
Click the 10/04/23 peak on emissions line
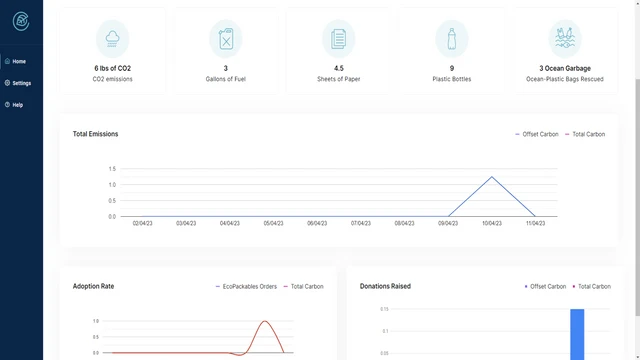(x=492, y=177)
